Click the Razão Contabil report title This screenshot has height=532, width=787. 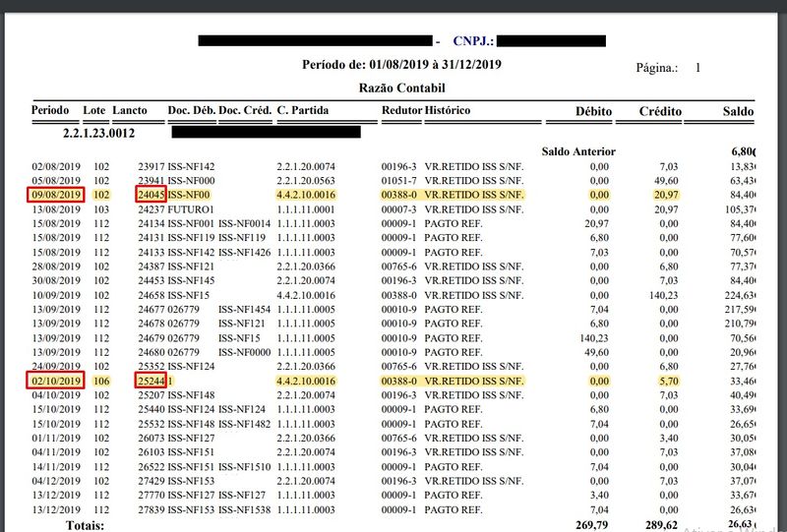coord(401,88)
